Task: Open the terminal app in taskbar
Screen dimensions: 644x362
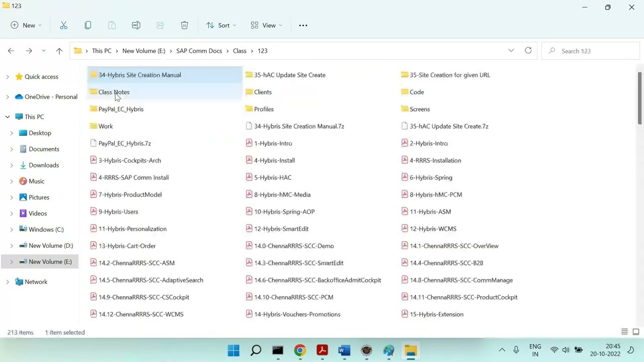Action: pyautogui.click(x=278, y=350)
